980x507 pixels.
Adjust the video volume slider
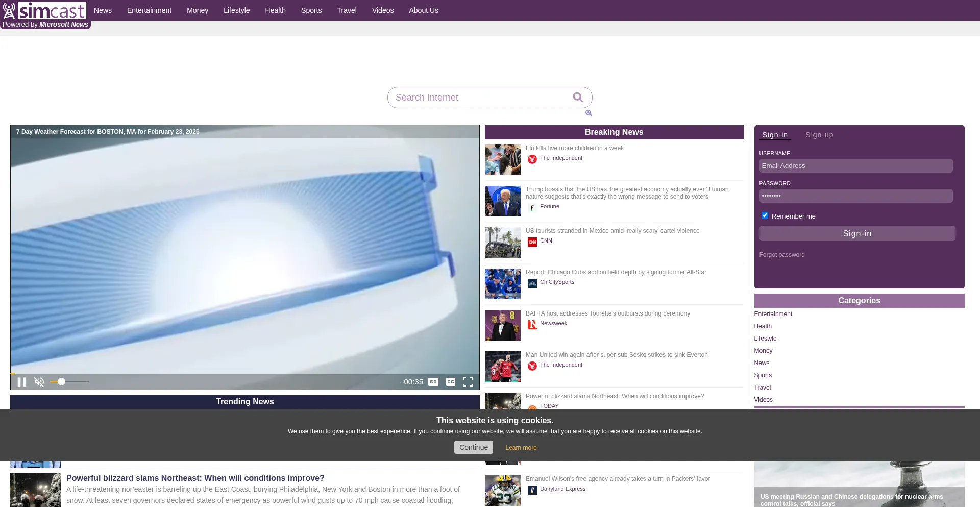(x=69, y=381)
